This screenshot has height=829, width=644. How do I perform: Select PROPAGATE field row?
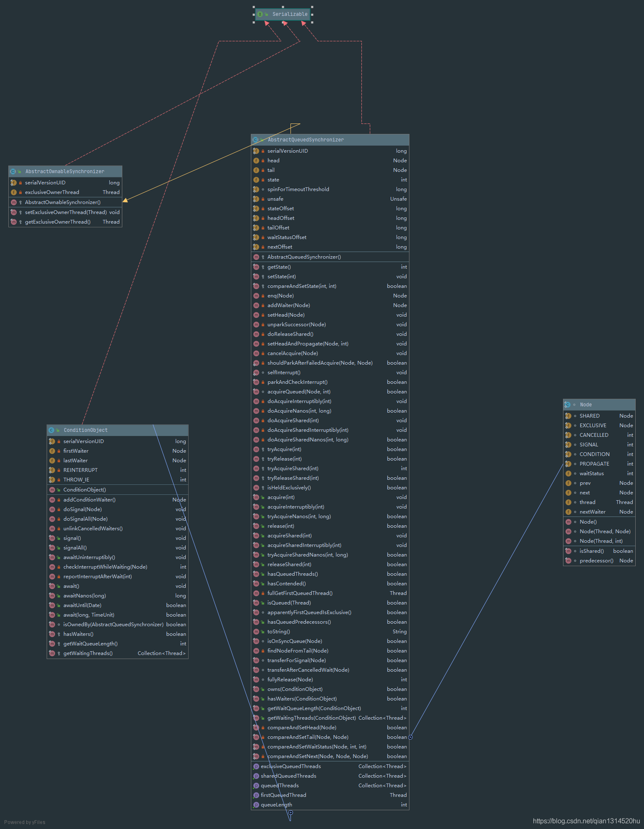pos(599,464)
